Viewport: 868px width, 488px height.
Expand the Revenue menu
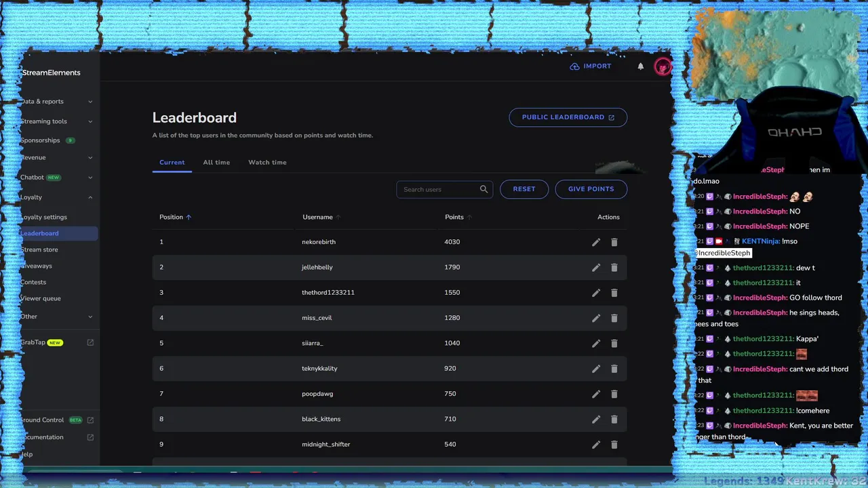point(90,158)
